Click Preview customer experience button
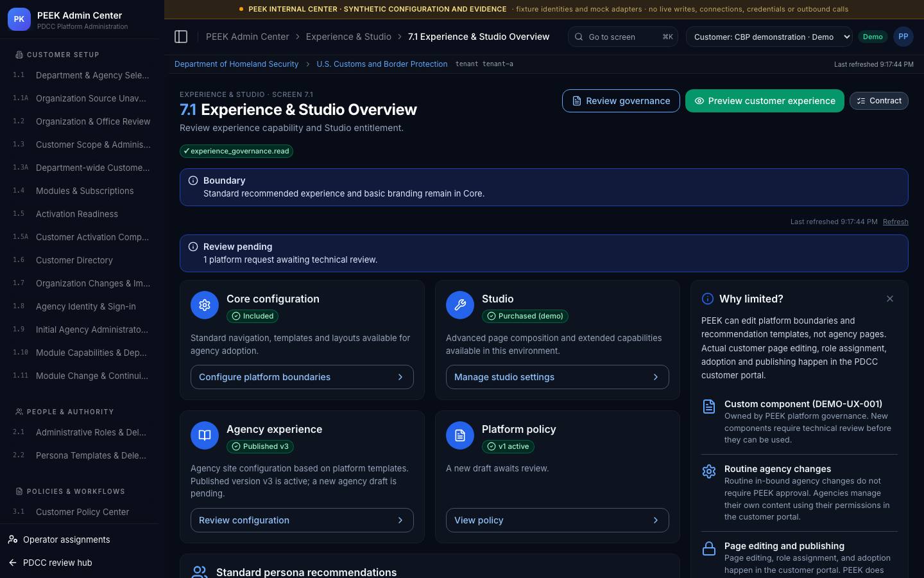Screen dimensions: 924x578 coord(765,101)
